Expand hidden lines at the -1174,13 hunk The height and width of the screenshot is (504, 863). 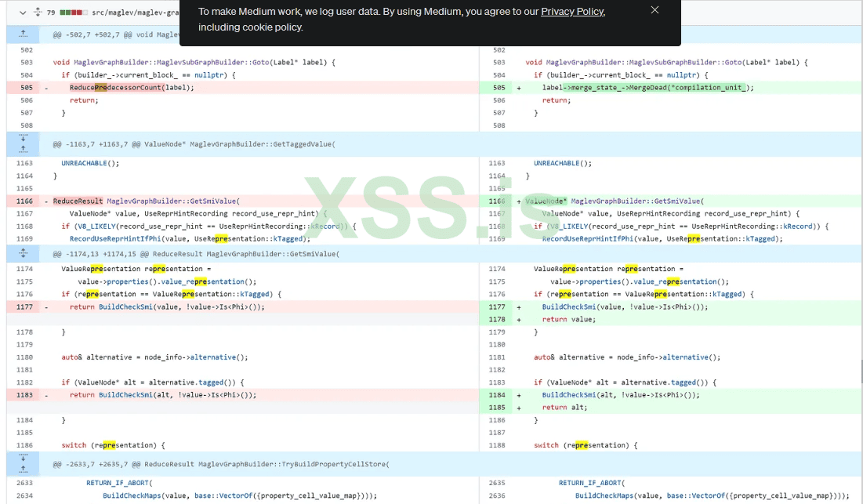point(24,253)
